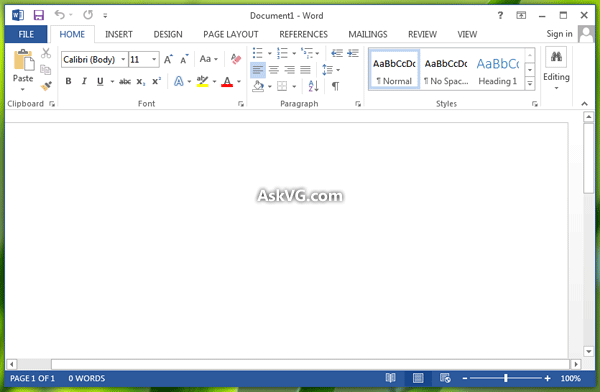The width and height of the screenshot is (600, 392).
Task: Open Editing with the binoculars icon
Action: point(556,57)
